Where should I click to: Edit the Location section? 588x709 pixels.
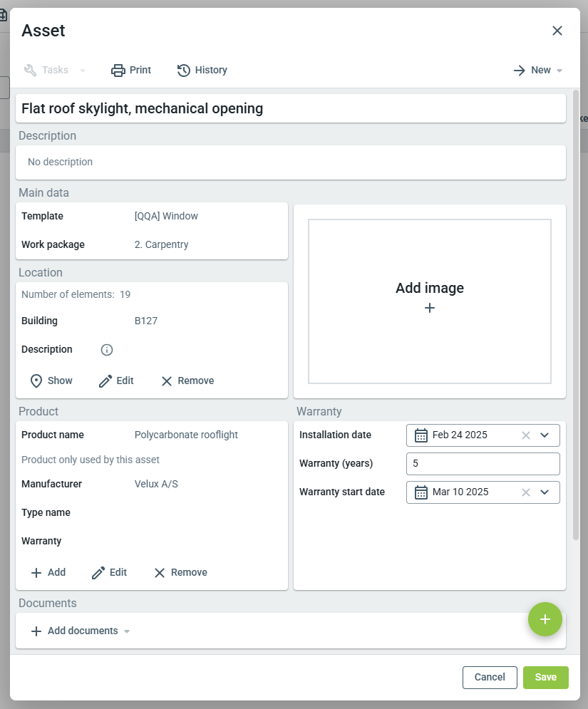pyautogui.click(x=116, y=381)
